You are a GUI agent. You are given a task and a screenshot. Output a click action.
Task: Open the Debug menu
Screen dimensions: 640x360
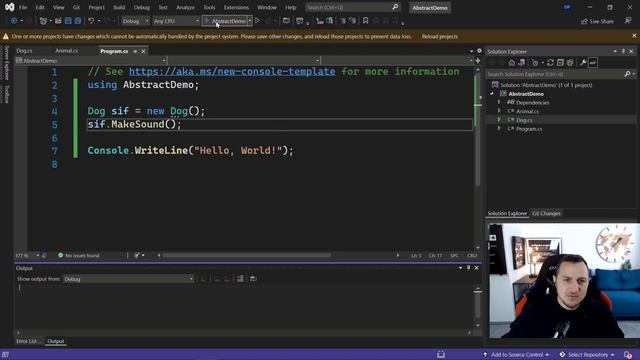click(142, 7)
